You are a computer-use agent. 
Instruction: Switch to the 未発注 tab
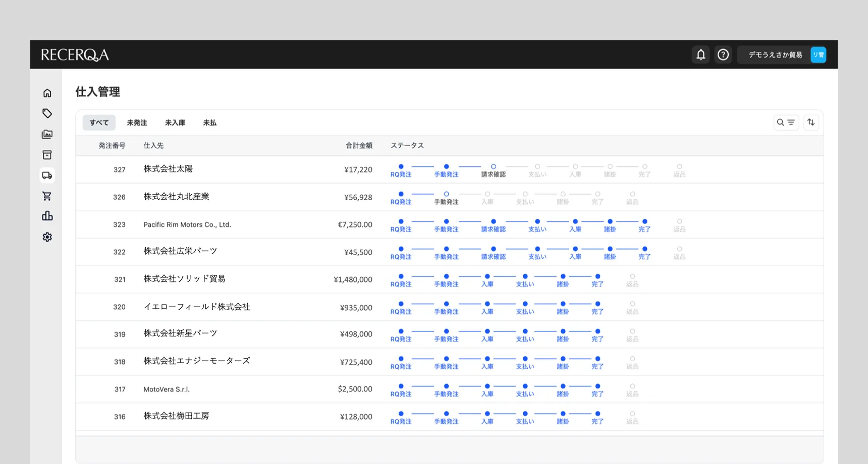point(137,123)
